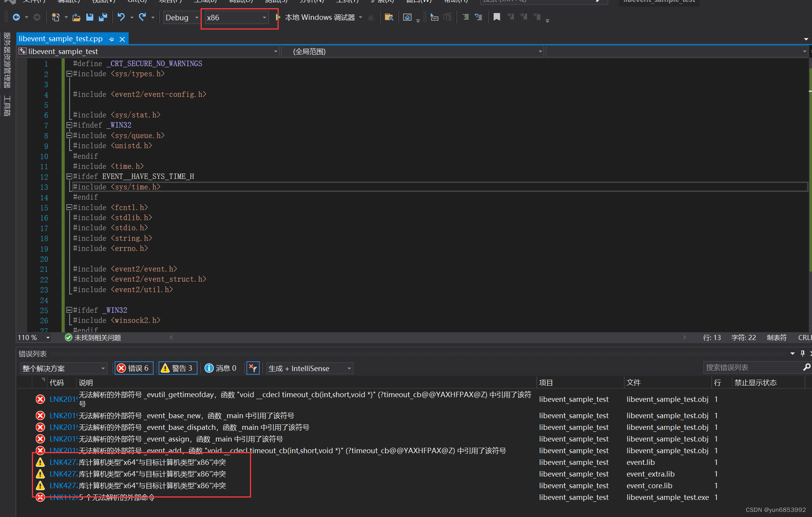The height and width of the screenshot is (517, 812).
Task: Open the x86 platform dropdown
Action: 236,18
